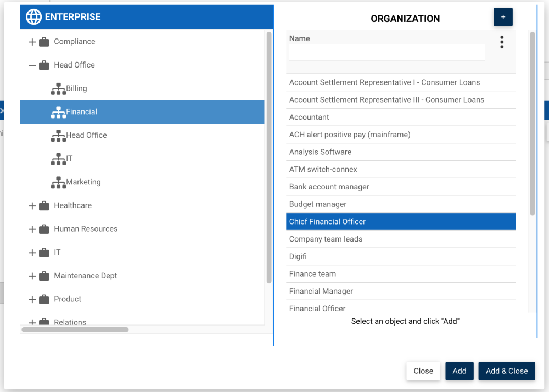Expand the Compliance node
The height and width of the screenshot is (392, 549).
32,42
